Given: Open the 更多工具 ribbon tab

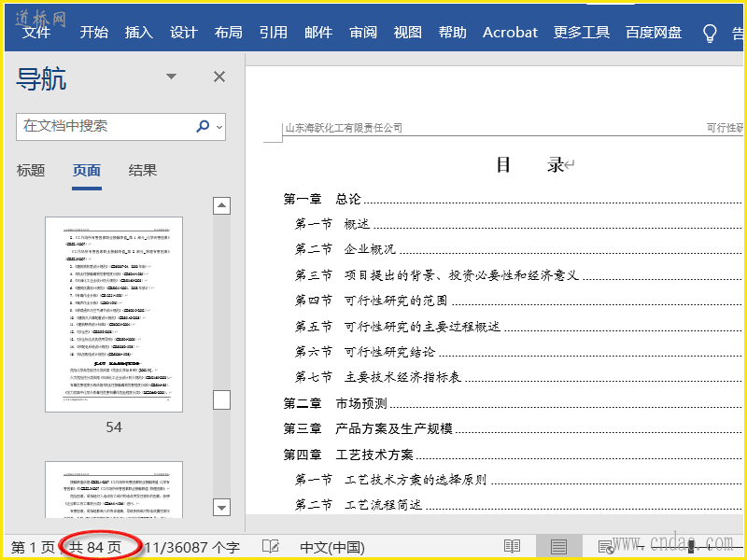Looking at the screenshot, I should [x=581, y=33].
